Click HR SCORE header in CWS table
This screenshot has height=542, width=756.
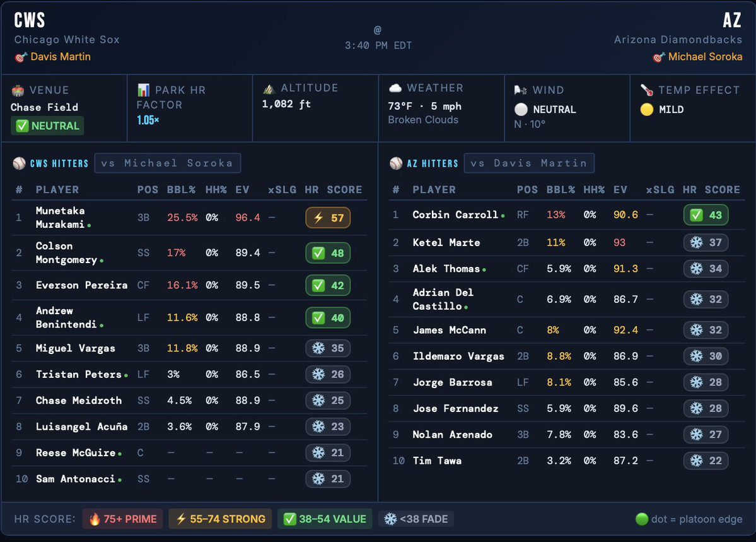point(333,190)
